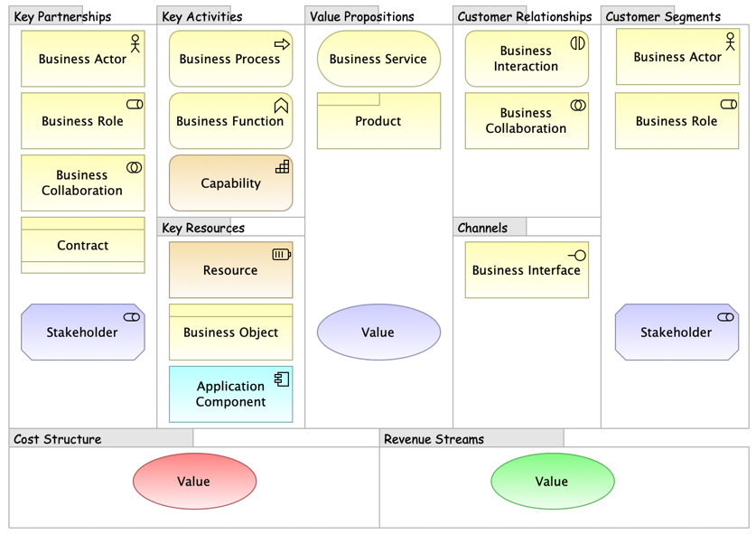Viewport: 756px width, 534px height.
Task: Click the Channels group header
Action: tap(482, 228)
